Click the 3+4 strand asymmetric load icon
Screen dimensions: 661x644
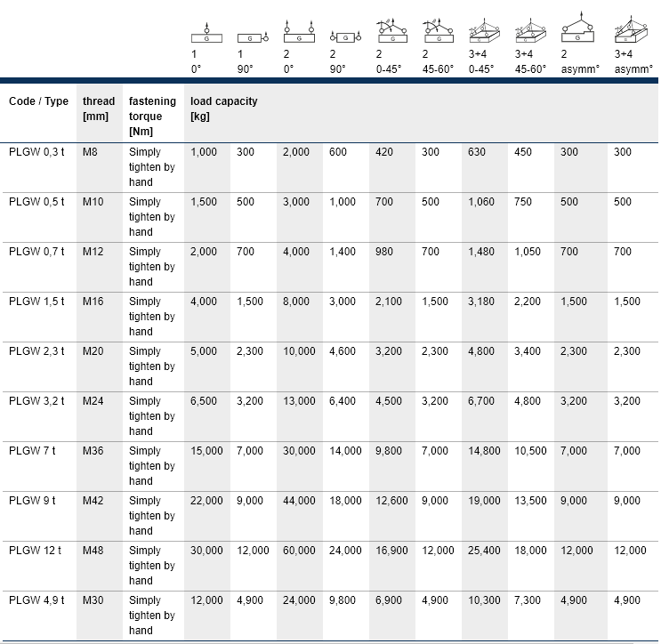point(631,29)
